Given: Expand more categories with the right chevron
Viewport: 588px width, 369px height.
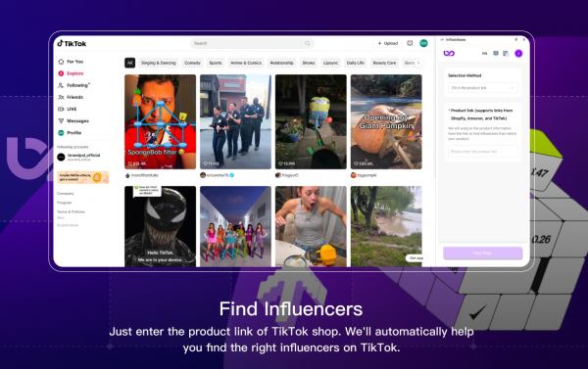Looking at the screenshot, I should (418, 63).
